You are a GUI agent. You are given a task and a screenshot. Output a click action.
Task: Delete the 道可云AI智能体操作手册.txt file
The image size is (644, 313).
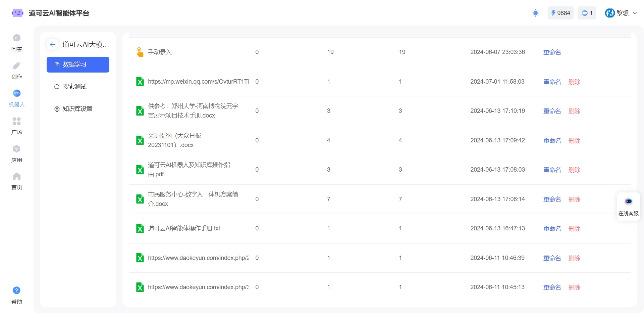[574, 229]
